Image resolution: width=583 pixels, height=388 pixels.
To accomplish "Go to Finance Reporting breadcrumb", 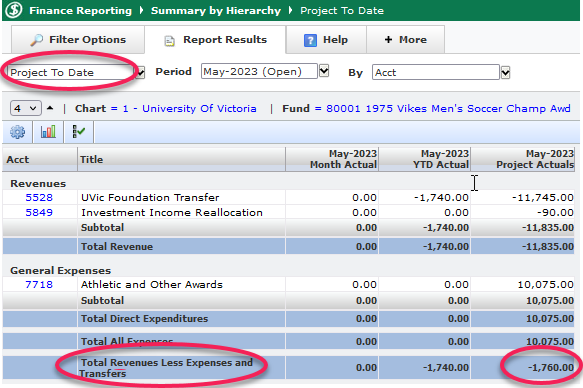I will click(x=80, y=10).
